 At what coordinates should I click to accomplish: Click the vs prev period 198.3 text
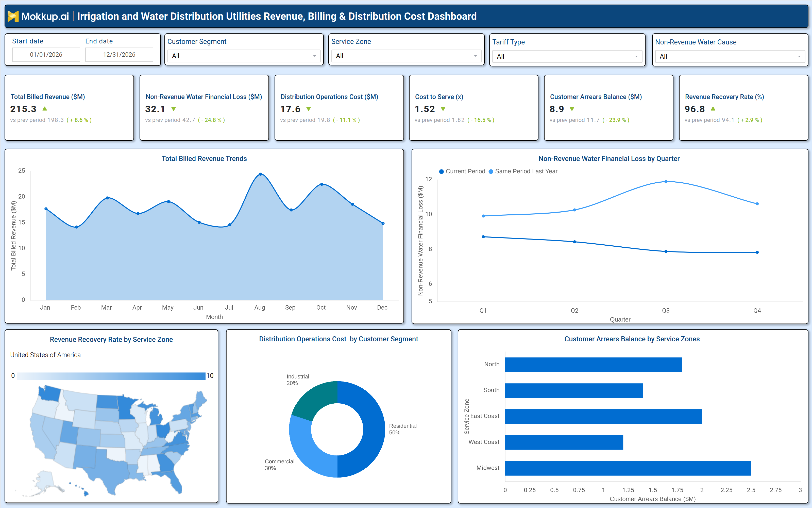[x=37, y=120]
